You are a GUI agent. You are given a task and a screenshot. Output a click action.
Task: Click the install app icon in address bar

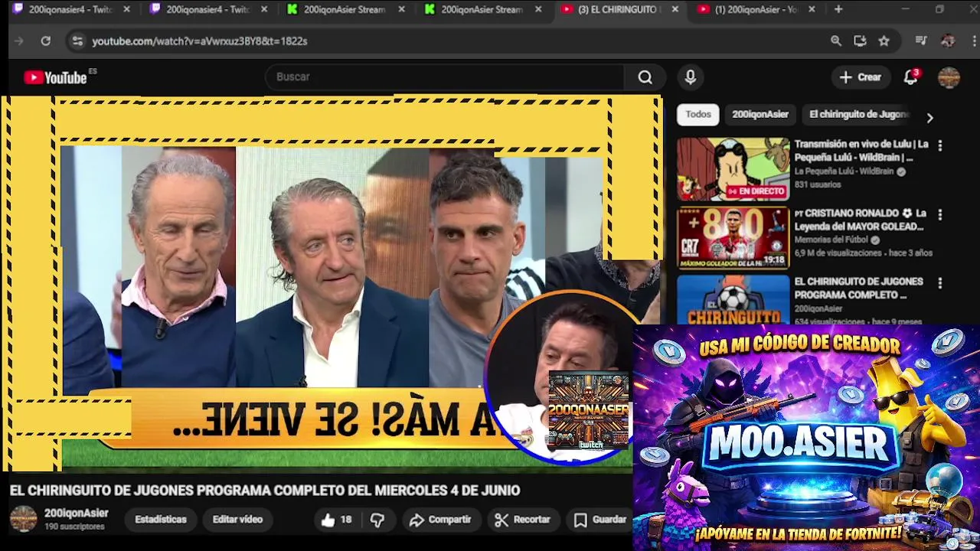(x=860, y=41)
